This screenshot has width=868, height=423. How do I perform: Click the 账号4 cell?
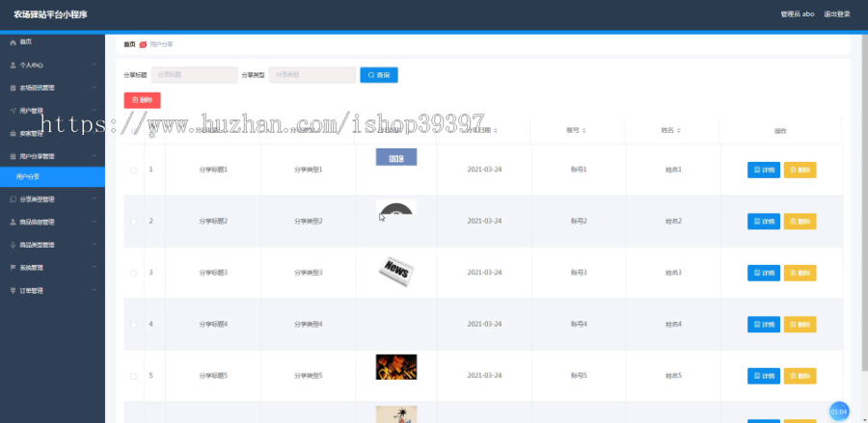[x=579, y=324]
